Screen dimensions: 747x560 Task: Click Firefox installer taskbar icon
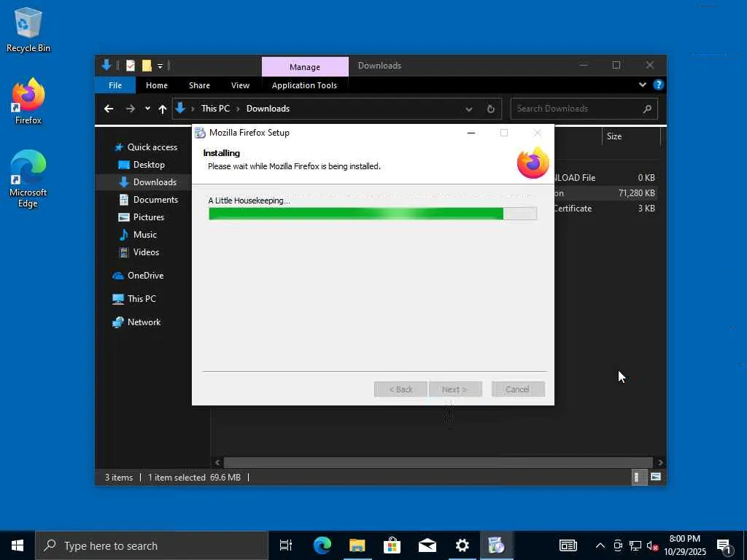coord(496,545)
